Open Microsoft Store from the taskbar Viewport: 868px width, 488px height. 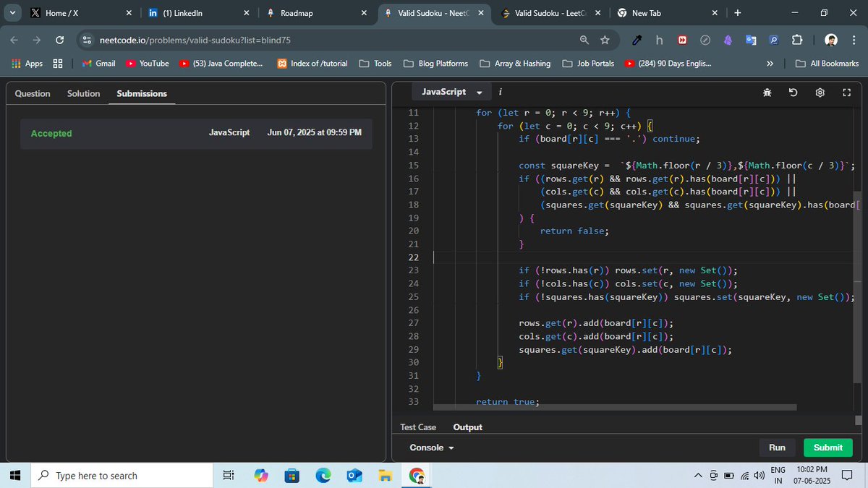tap(292, 476)
